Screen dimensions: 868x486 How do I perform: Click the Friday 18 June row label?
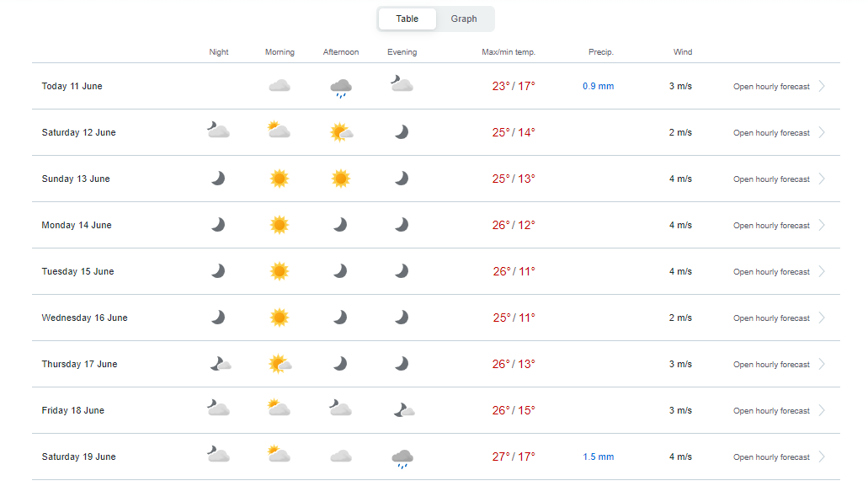(x=73, y=410)
